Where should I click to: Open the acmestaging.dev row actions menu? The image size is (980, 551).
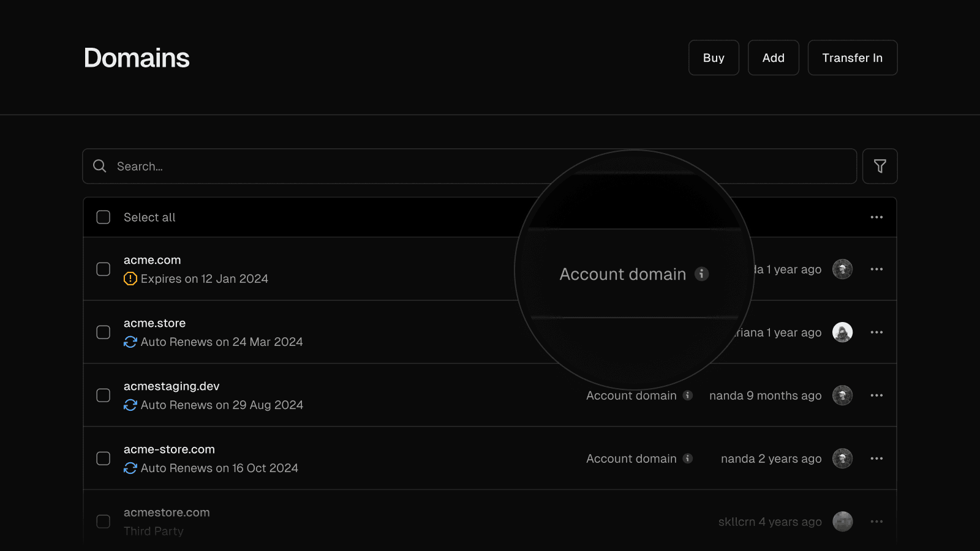coord(876,395)
